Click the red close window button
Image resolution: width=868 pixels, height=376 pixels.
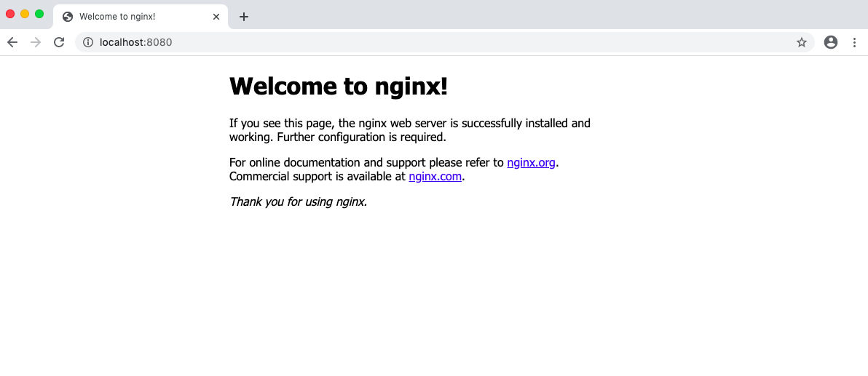pos(10,14)
